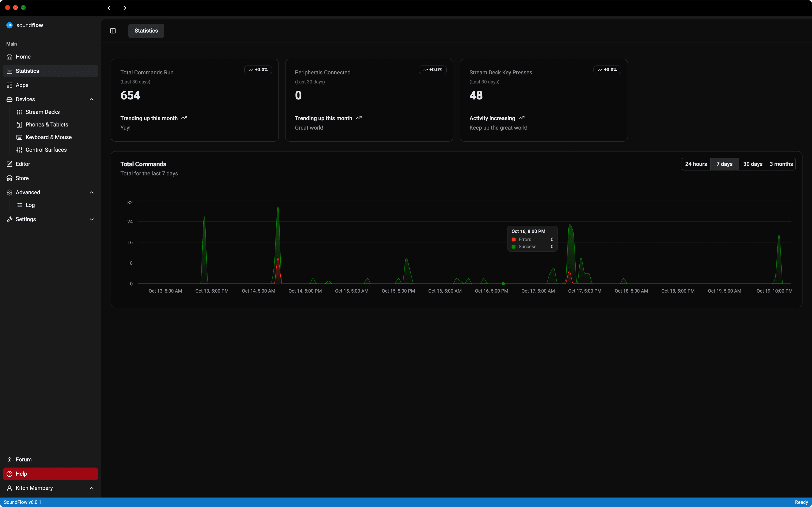
Task: Toggle the sidebar panel icon
Action: click(113, 31)
